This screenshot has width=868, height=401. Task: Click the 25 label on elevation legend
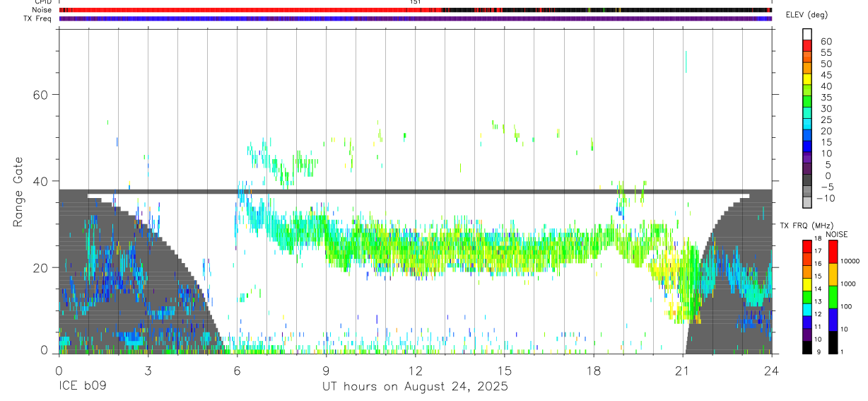[x=826, y=120]
